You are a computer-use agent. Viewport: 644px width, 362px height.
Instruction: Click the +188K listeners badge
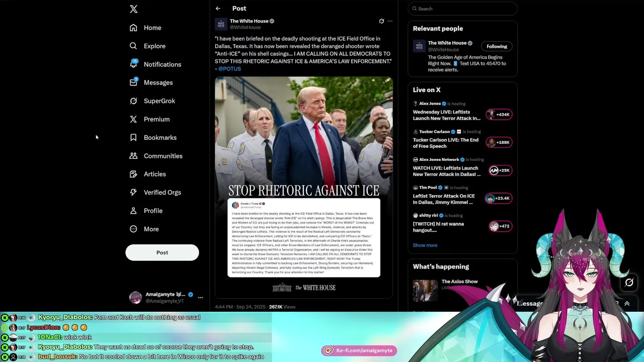click(x=499, y=142)
